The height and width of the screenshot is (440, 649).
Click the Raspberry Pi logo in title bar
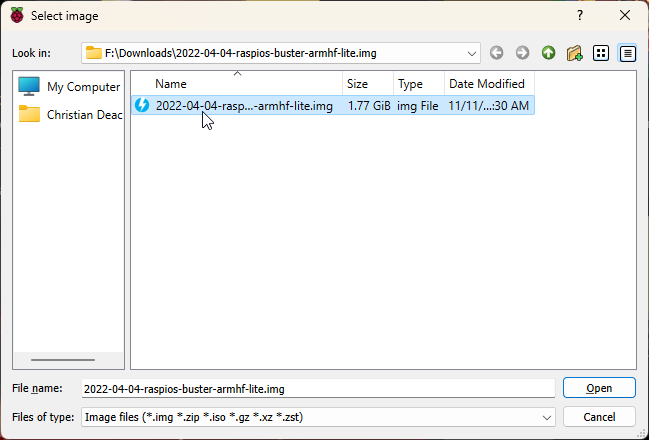tap(17, 15)
